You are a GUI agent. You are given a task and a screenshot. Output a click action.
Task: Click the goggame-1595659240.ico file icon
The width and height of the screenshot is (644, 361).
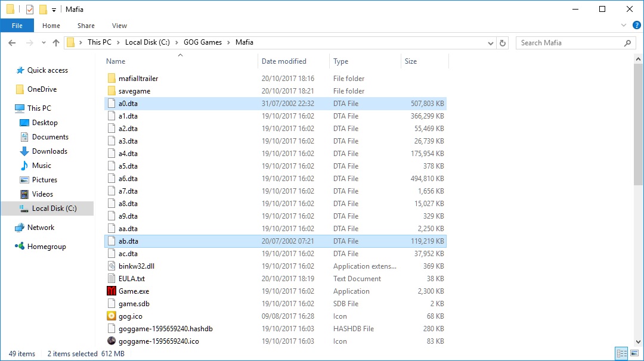coord(112,341)
